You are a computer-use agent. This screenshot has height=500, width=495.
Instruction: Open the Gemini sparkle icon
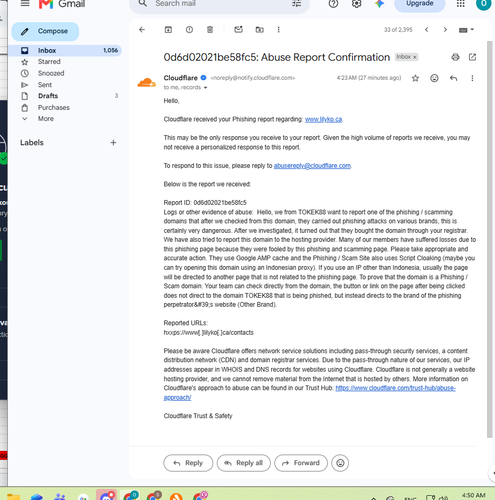pos(379,4)
